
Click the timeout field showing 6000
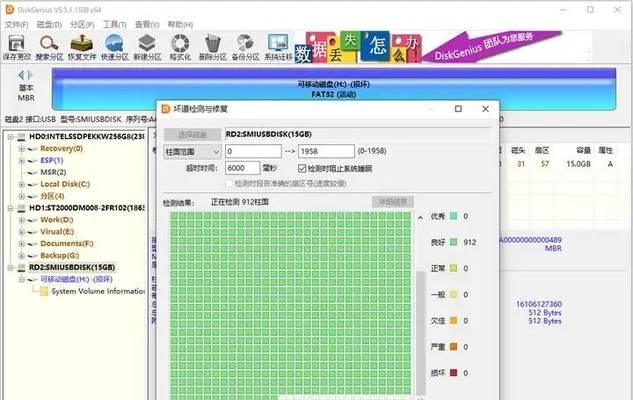242,168
